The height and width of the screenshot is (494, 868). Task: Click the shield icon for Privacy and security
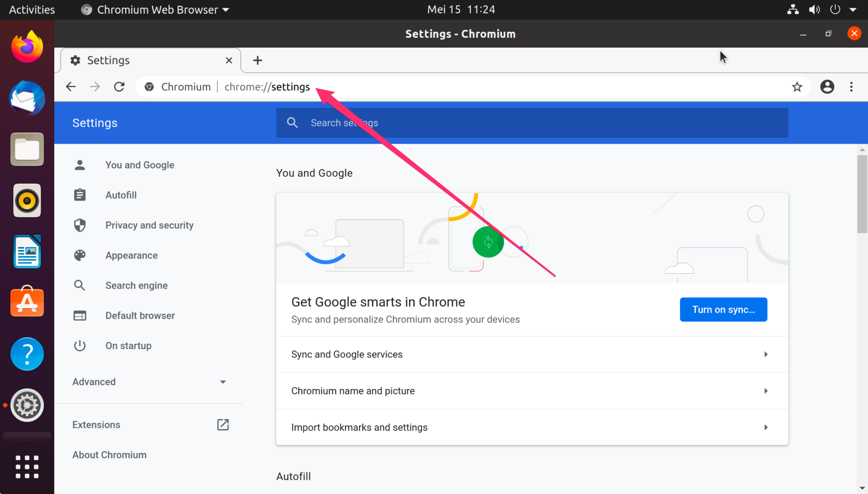pos(80,225)
